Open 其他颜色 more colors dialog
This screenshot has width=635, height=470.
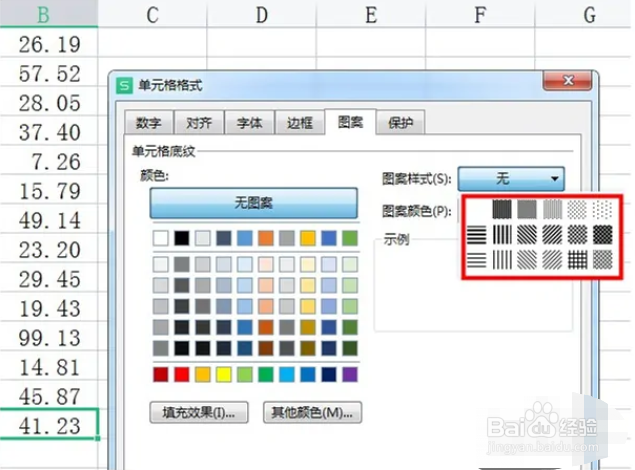click(312, 413)
